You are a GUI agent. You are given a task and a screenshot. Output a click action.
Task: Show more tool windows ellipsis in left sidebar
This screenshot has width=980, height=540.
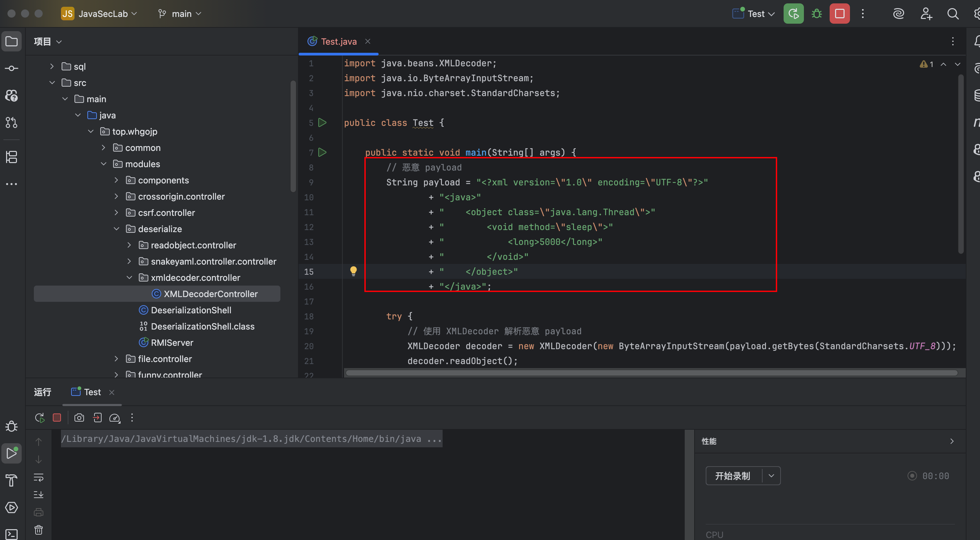coord(12,184)
